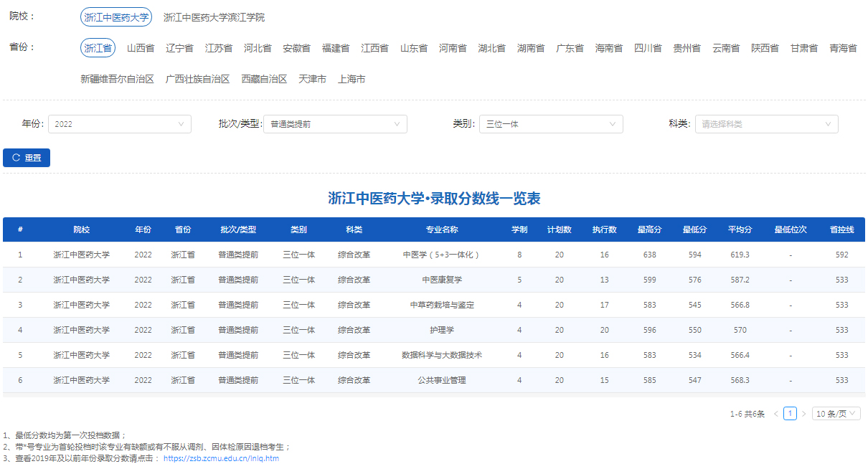Screen dimensions: 868x469
Task: Open the 类别 dropdown showing 三位一体
Action: click(x=551, y=124)
